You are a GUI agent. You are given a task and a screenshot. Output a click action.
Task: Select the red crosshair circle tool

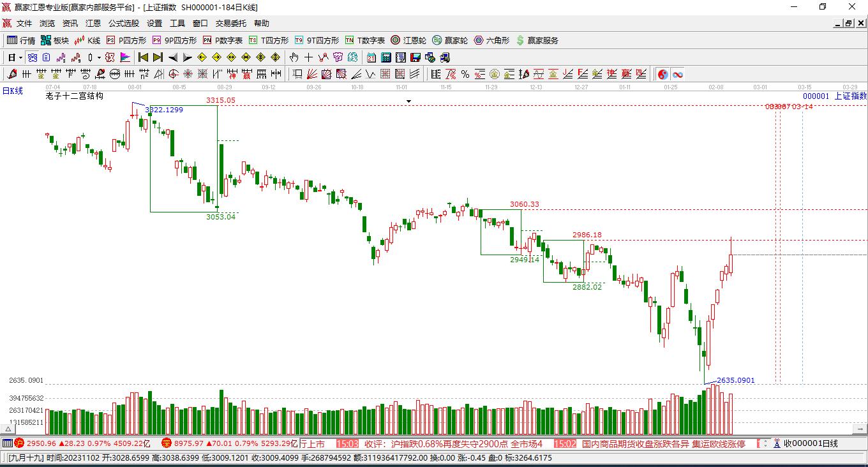[x=173, y=74]
